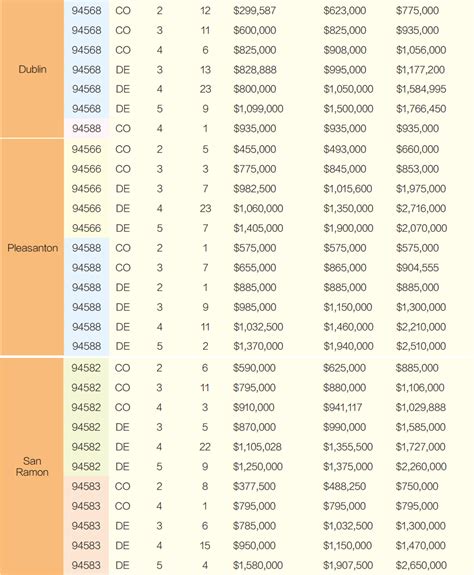Click the San Ramon city label

(x=32, y=466)
